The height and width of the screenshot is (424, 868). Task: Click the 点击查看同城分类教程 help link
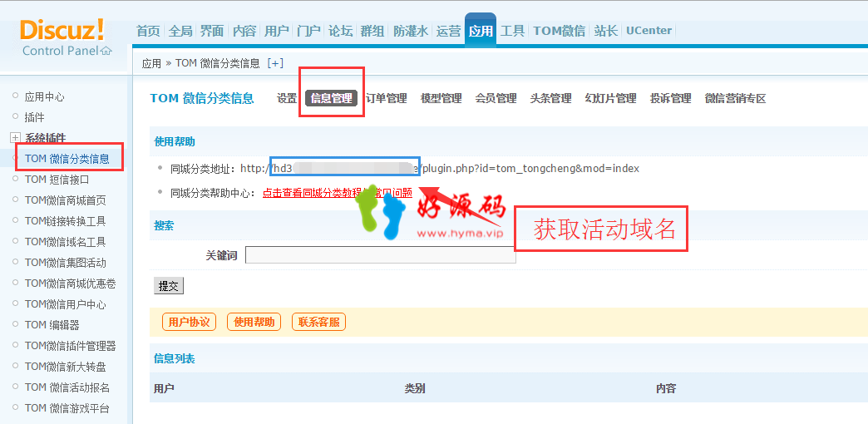pyautogui.click(x=337, y=193)
